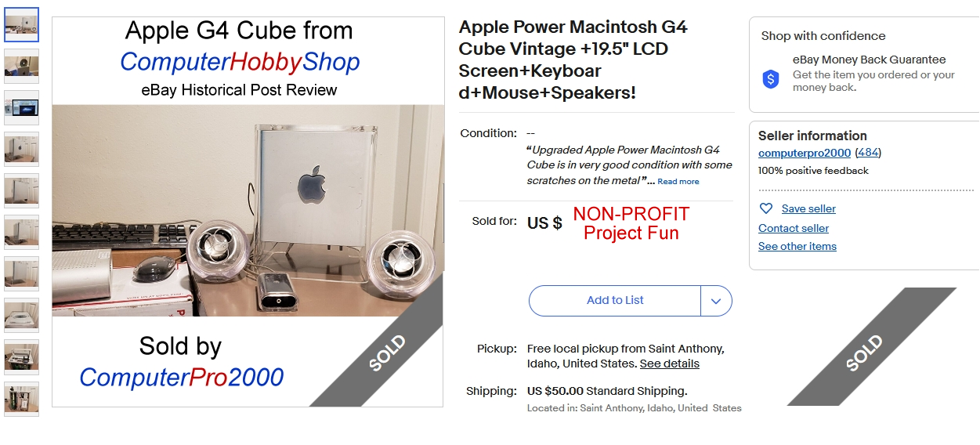Click the Add to List button
The height and width of the screenshot is (445, 980).
(615, 301)
